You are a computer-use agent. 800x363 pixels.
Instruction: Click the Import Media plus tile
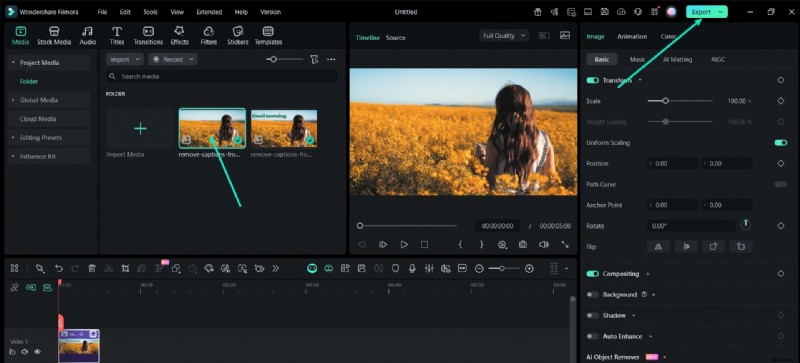coord(140,128)
